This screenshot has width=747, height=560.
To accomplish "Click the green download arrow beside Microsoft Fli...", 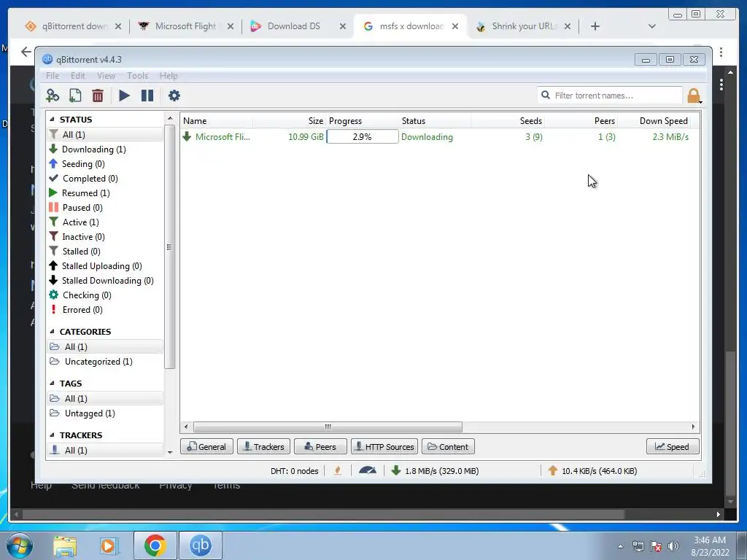I will pos(187,136).
